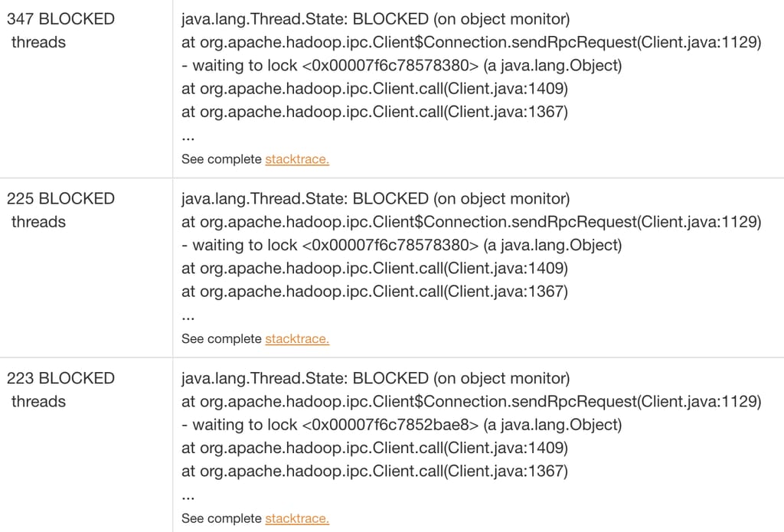Click sendRpcRequest line in the 225 threads row
Image resolution: width=784 pixels, height=532 pixels.
pos(471,222)
